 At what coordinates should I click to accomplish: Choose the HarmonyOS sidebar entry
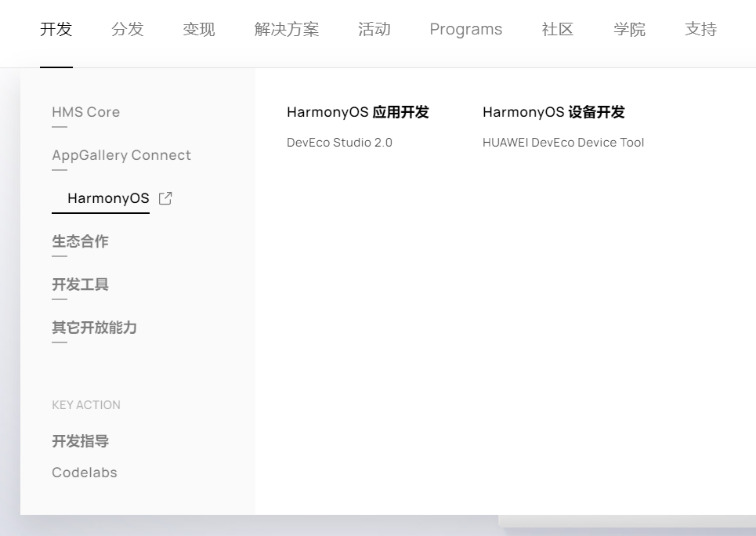point(108,198)
